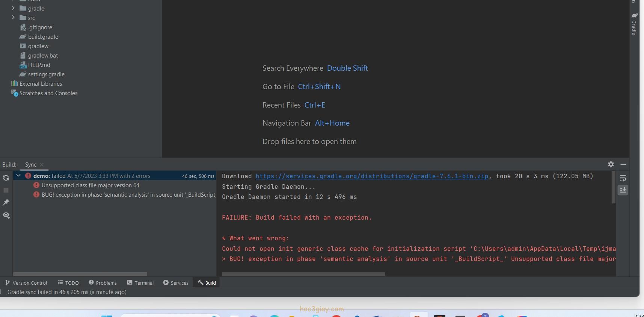The width and height of the screenshot is (644, 317).
Task: Select the build.gradle file
Action: tap(43, 37)
